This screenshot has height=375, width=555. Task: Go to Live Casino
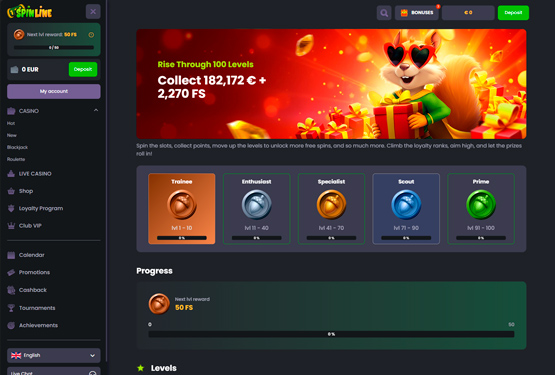click(x=35, y=174)
